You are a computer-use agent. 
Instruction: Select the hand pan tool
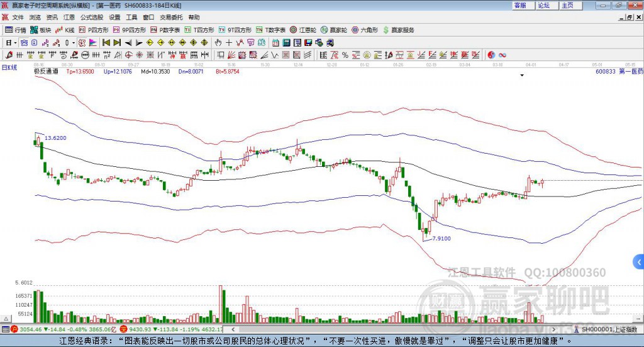click(x=218, y=43)
